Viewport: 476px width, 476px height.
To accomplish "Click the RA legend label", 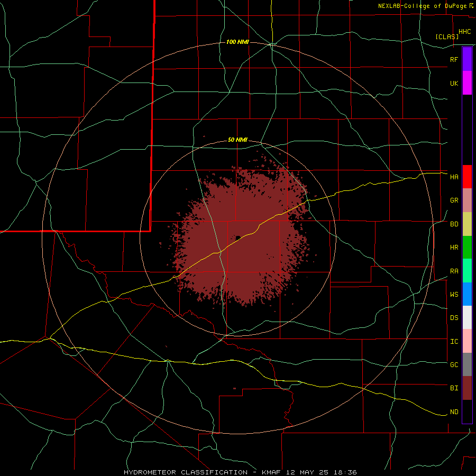I will point(454,271).
